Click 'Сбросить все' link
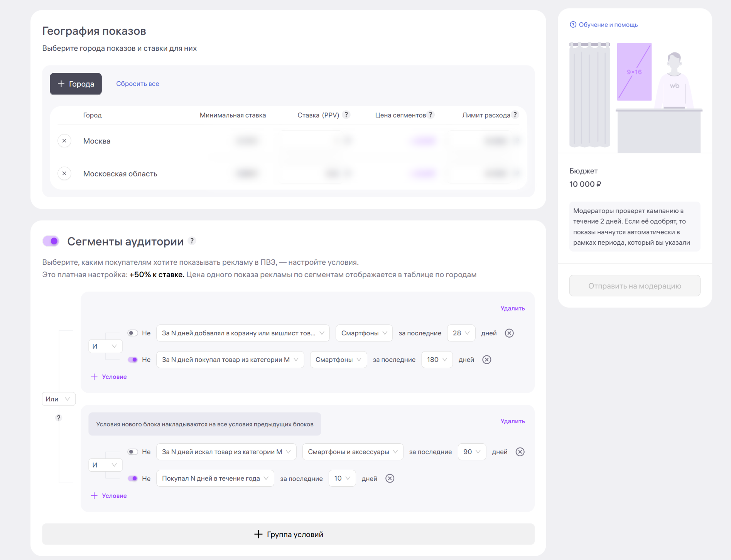Image resolution: width=731 pixels, height=560 pixels. point(138,84)
